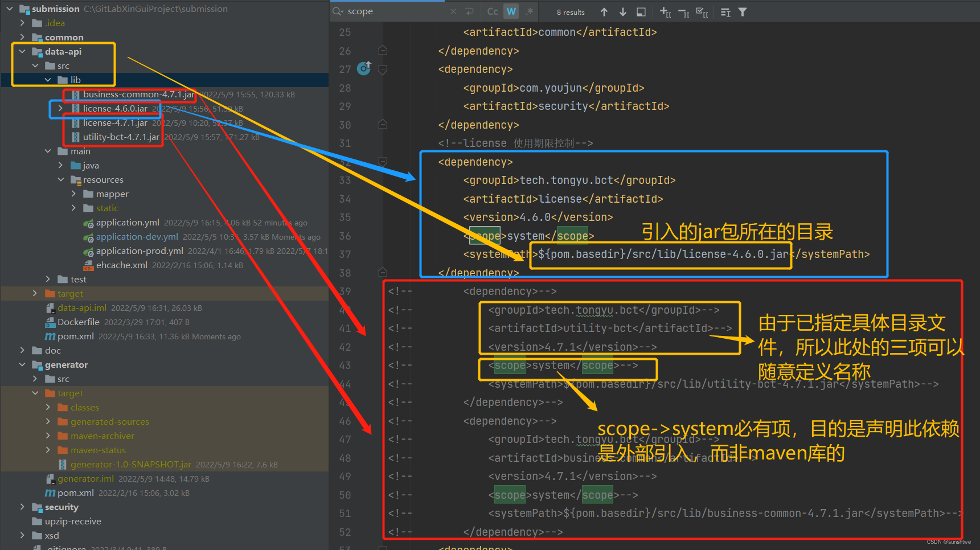This screenshot has width=980, height=550.
Task: Expand the mapper folder
Action: [x=73, y=194]
